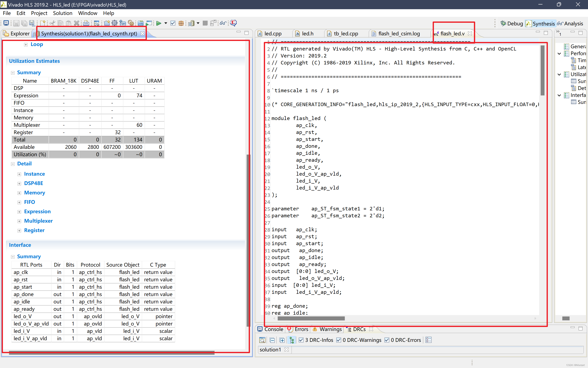Collapse the Interface Summary section
Viewport: 588px width, 368px height.
13,257
